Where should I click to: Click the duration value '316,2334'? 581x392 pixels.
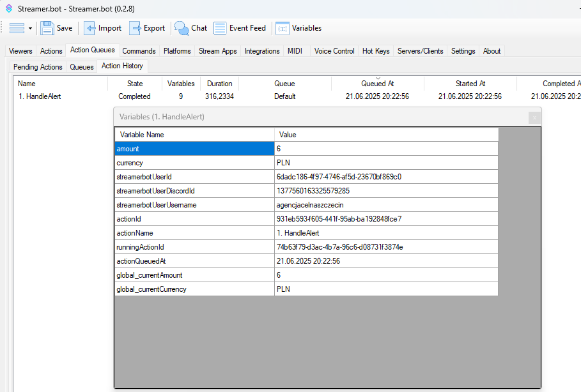point(219,96)
